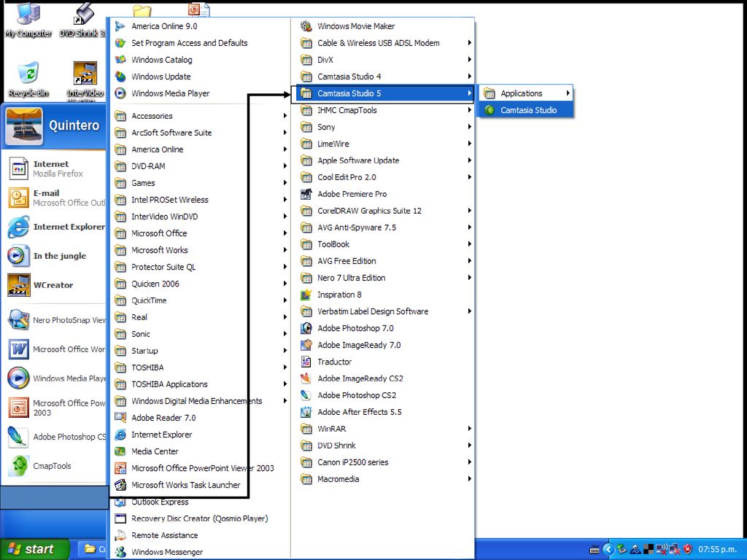Click the Inspiration 8 icon

[x=306, y=295]
